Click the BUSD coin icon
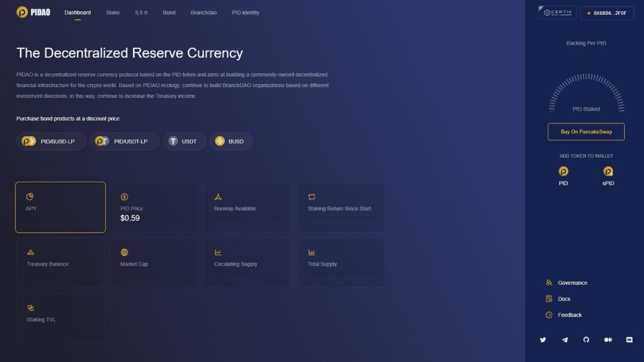This screenshot has height=362, width=644. pos(220,141)
